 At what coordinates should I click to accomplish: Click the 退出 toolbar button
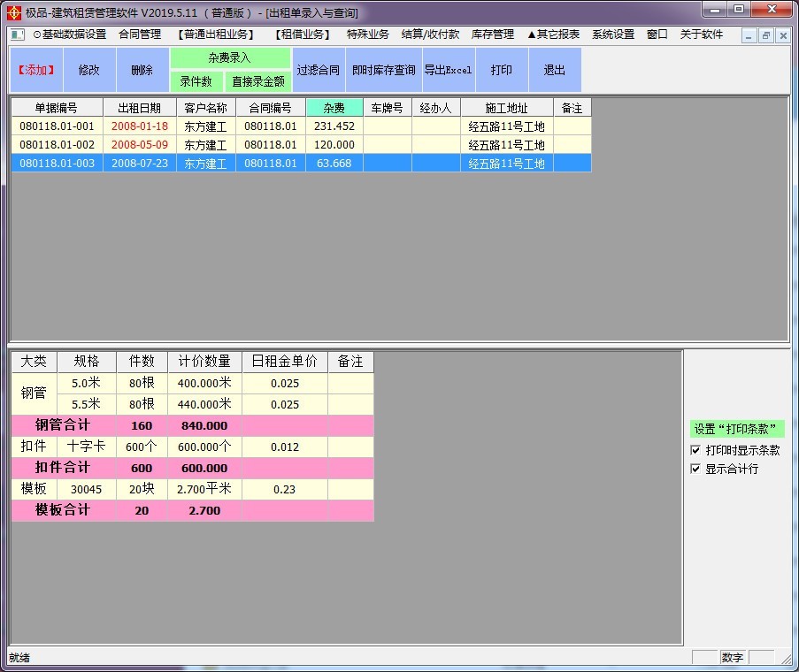point(555,70)
